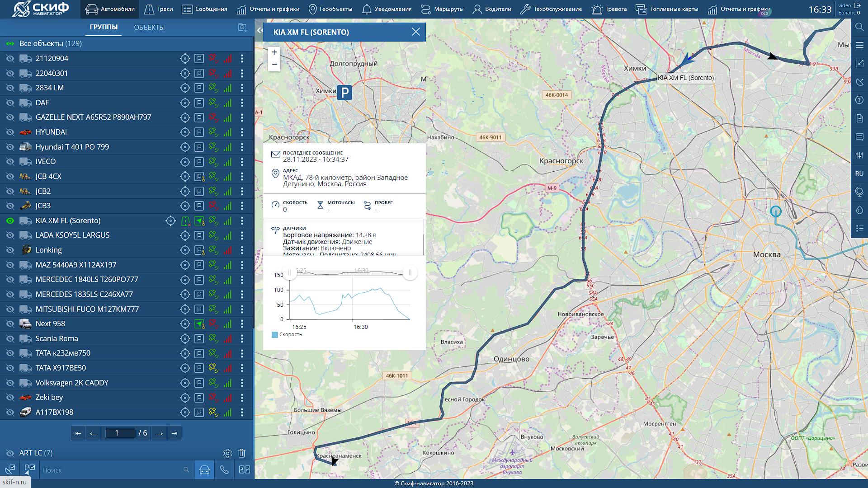
Task: Open the Топливные карты menu
Action: pos(667,9)
